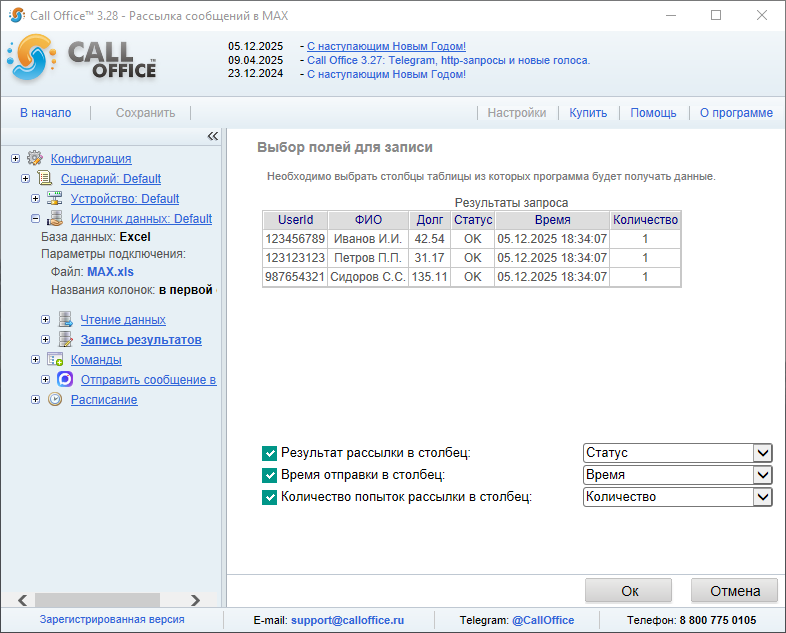The width and height of the screenshot is (786, 633).
Task: Click the Device icon in tree
Action: (55, 198)
